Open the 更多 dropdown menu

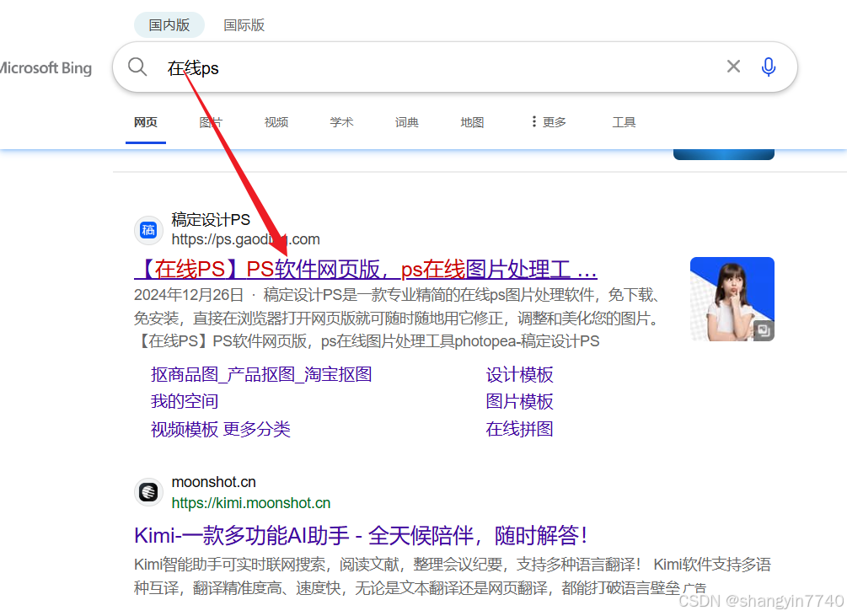click(x=549, y=122)
